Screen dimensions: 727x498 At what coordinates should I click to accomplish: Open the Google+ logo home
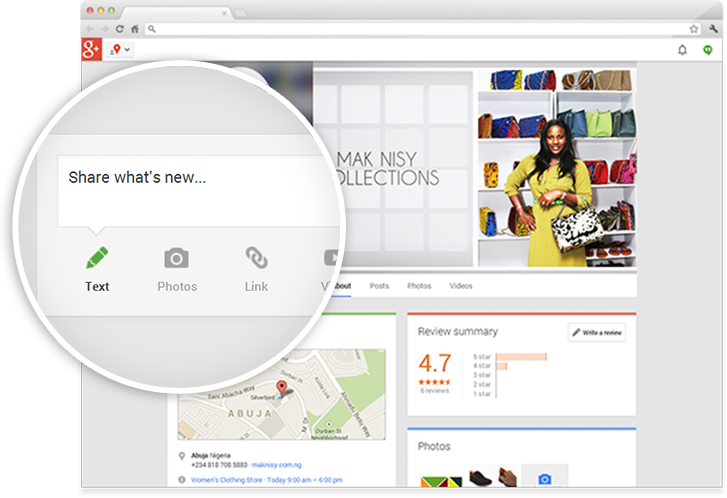[x=92, y=49]
